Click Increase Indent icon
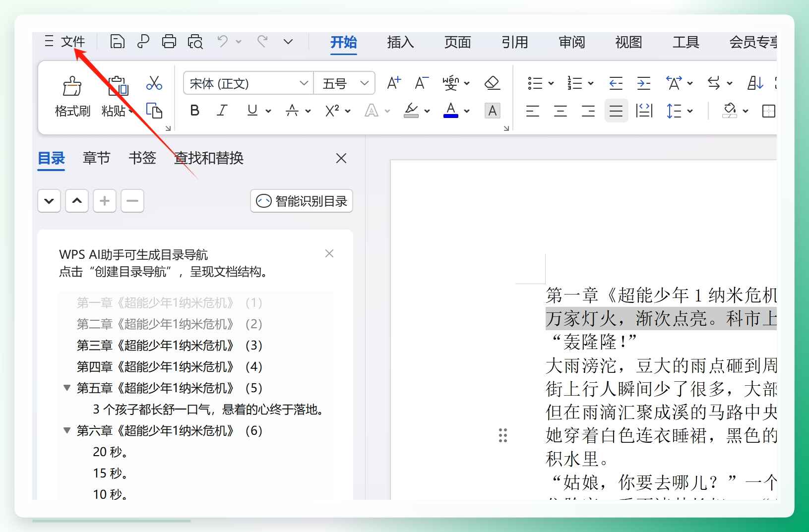 tap(644, 83)
